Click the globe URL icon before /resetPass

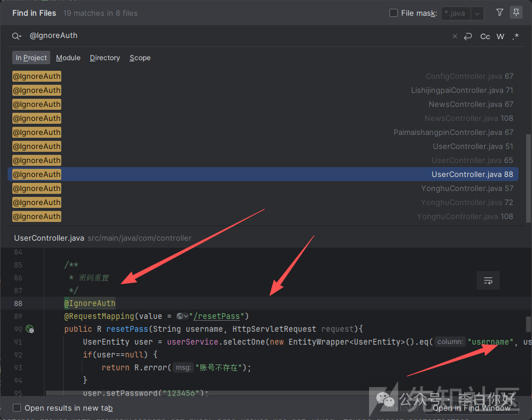click(x=182, y=316)
